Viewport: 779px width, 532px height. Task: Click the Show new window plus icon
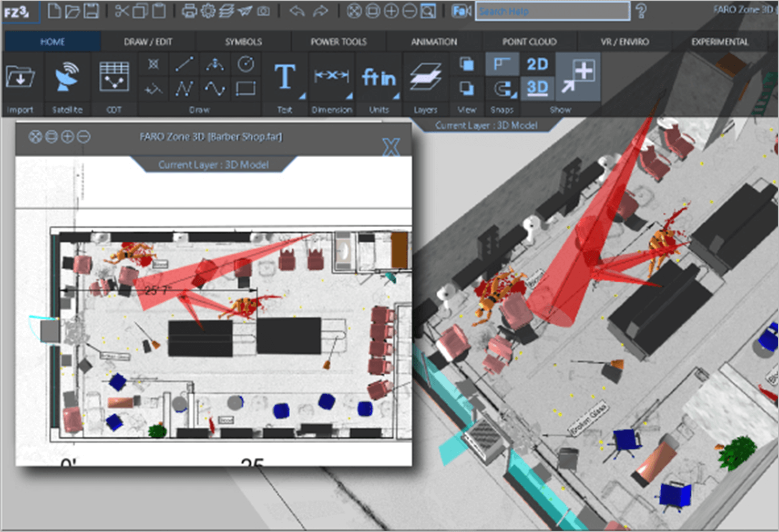[578, 77]
